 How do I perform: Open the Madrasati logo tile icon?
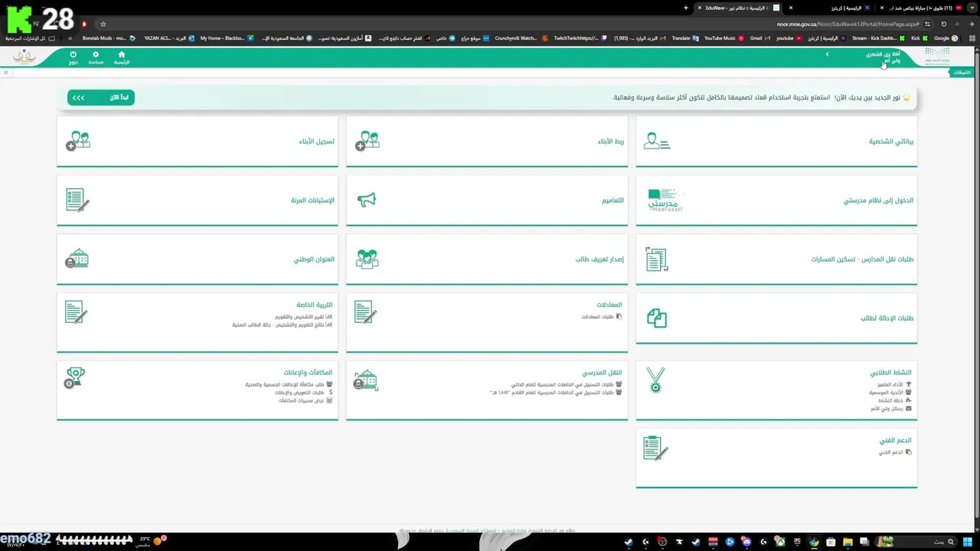(665, 201)
